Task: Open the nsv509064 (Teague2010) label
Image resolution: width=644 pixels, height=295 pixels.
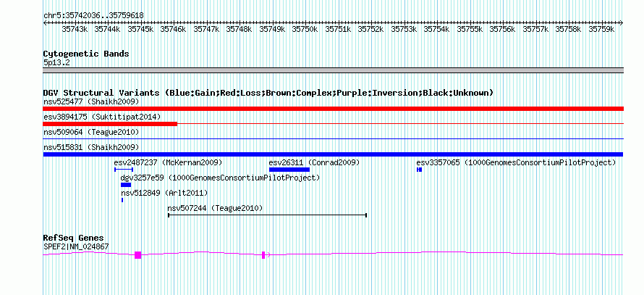Action: pos(91,132)
